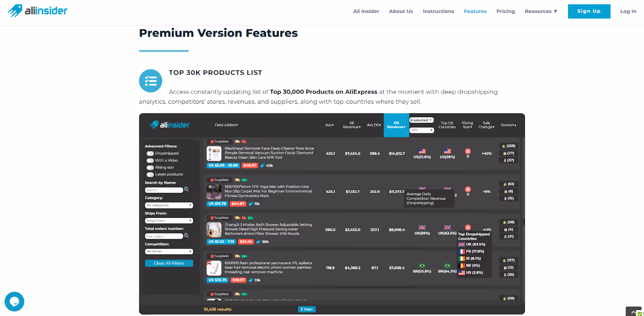The width and height of the screenshot is (644, 316).
Task: Click the Search by Name input field
Action: coord(164,190)
